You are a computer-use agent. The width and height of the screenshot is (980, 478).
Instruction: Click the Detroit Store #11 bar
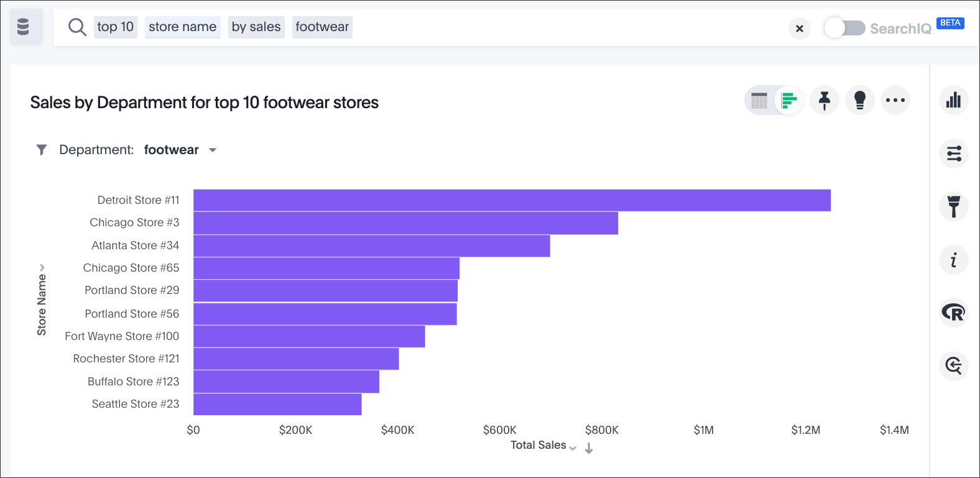coord(512,200)
